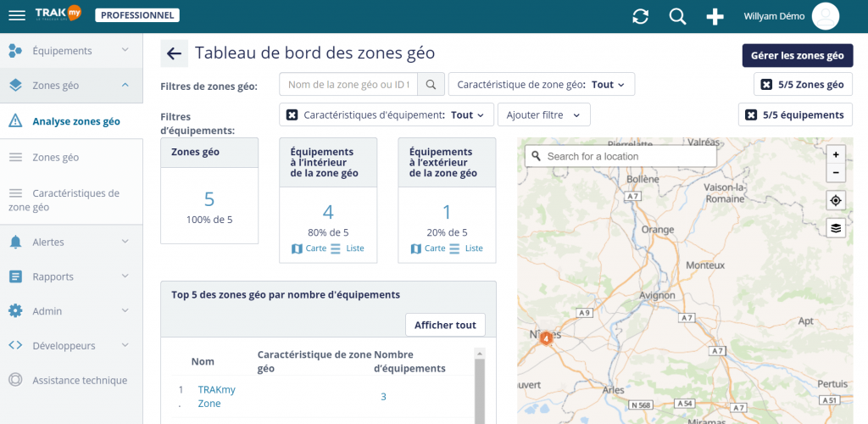
Task: Click the orange cluster marker labeled 4
Action: (546, 338)
